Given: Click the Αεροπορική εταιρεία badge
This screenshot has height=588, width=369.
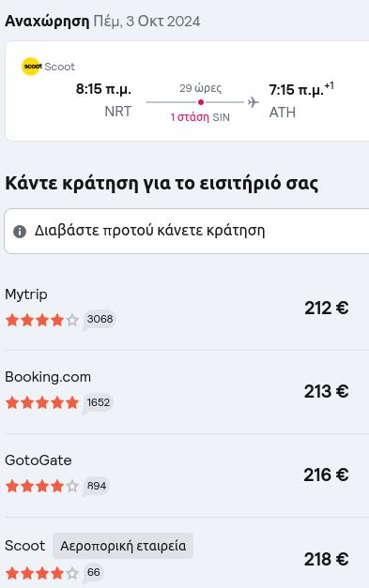Looking at the screenshot, I should pos(123,546).
